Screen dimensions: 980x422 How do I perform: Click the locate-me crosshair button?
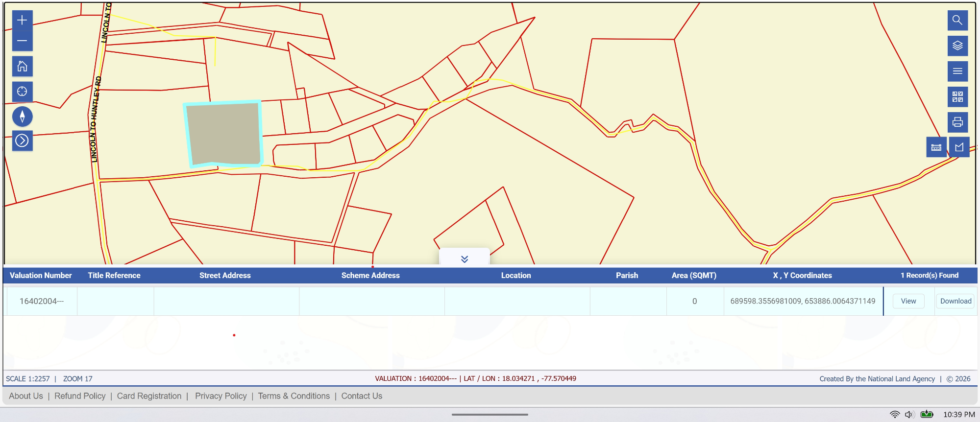(22, 92)
